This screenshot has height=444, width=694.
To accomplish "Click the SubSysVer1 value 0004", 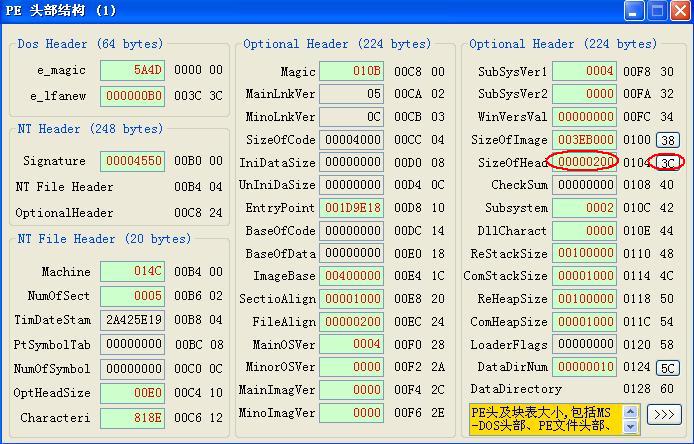I will click(584, 71).
